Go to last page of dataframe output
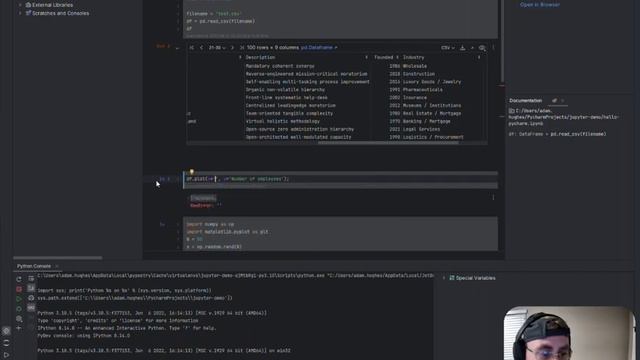 click(242, 48)
